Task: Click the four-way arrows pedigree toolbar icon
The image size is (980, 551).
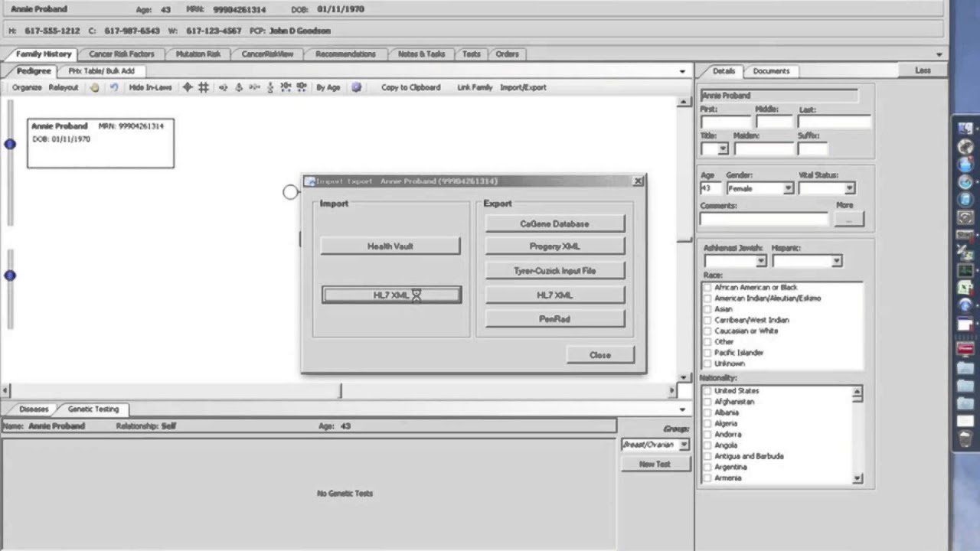Action: click(188, 87)
